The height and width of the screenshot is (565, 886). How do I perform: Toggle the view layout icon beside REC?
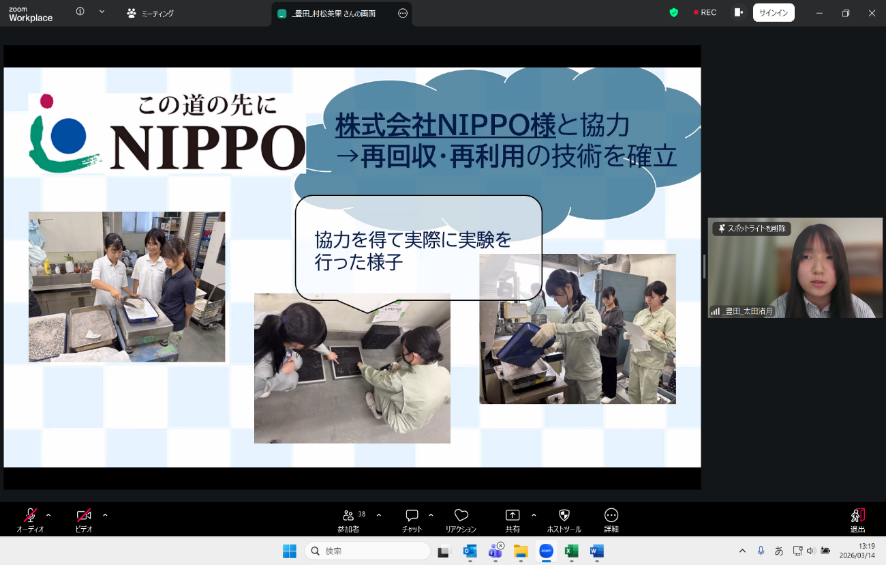[738, 13]
